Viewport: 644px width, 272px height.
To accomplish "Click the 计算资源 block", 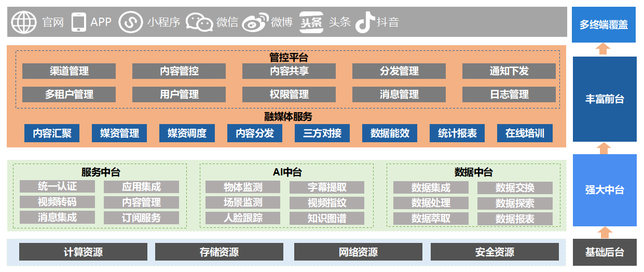I will 83,252.
